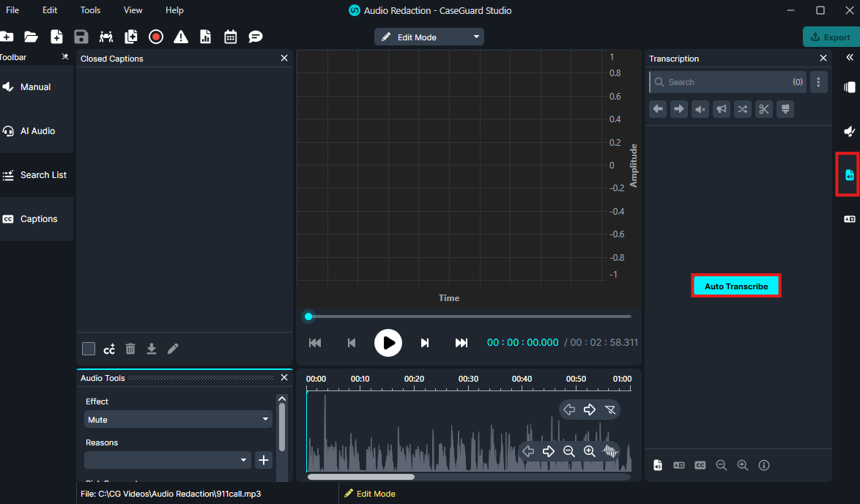Click the waveform icon on the timeline
Image resolution: width=860 pixels, height=504 pixels.
point(610,451)
